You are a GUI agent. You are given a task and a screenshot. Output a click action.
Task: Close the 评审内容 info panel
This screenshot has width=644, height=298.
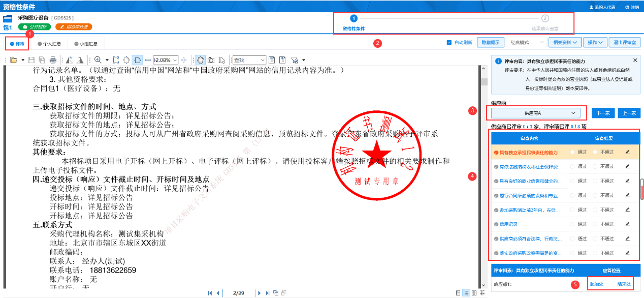pos(635,60)
